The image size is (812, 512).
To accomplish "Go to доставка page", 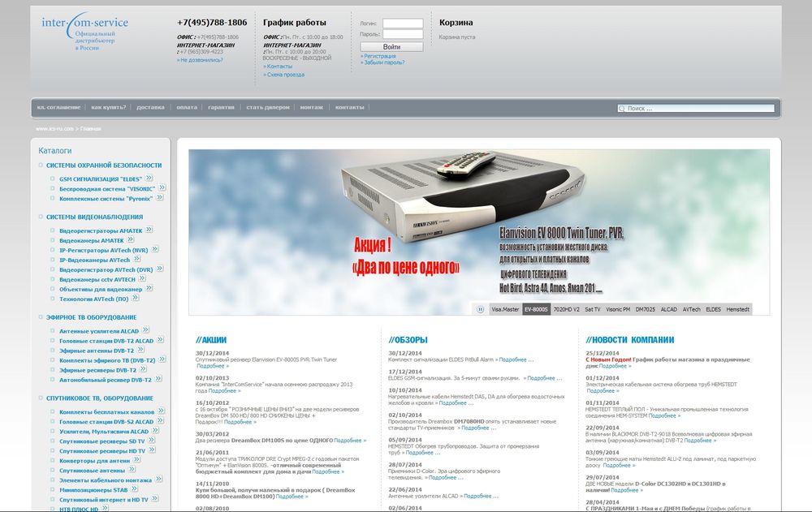I will coord(150,108).
